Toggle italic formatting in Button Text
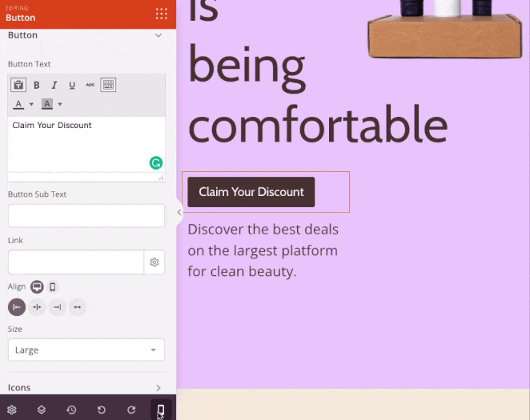This screenshot has width=530, height=420. point(54,85)
